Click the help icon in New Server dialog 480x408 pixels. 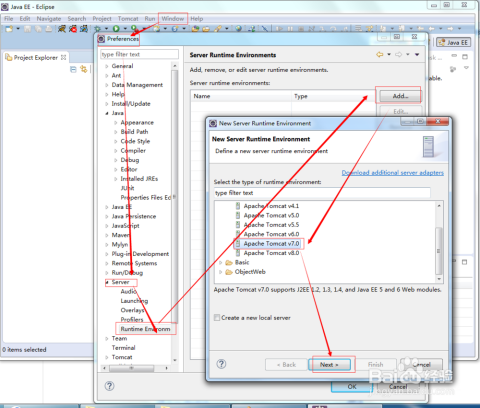coord(221,364)
